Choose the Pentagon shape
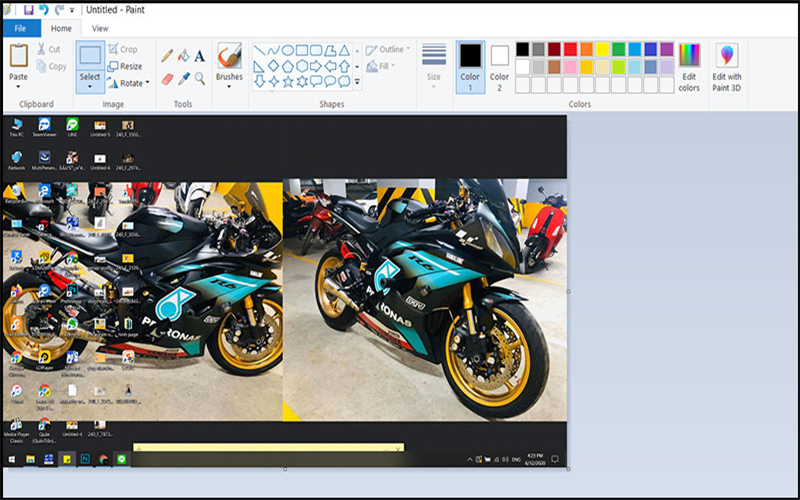Image resolution: width=800 pixels, height=500 pixels. pyautogui.click(x=288, y=66)
